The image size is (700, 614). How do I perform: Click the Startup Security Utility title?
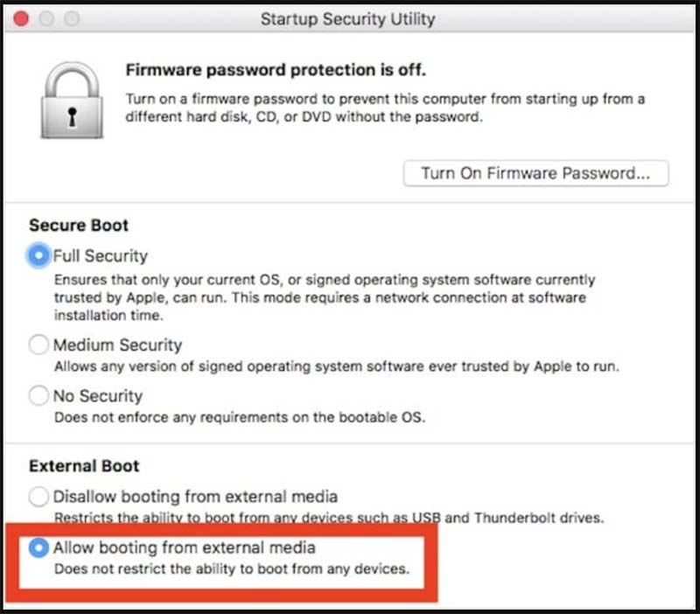(350, 18)
